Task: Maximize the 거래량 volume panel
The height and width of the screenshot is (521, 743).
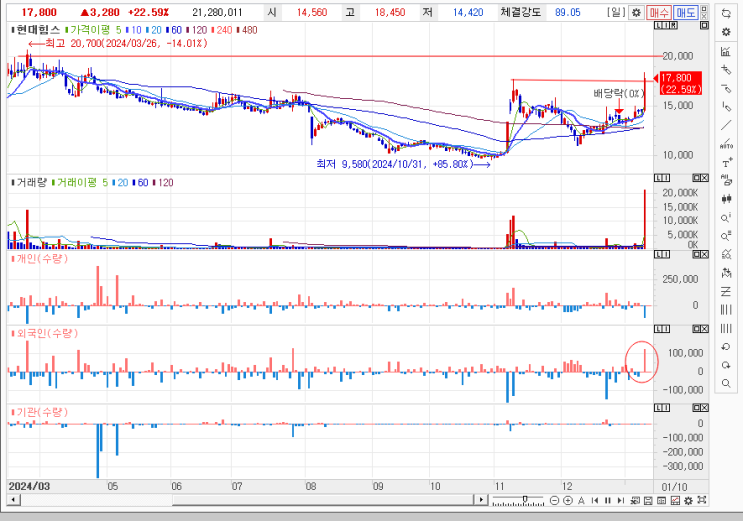Action: (697, 178)
